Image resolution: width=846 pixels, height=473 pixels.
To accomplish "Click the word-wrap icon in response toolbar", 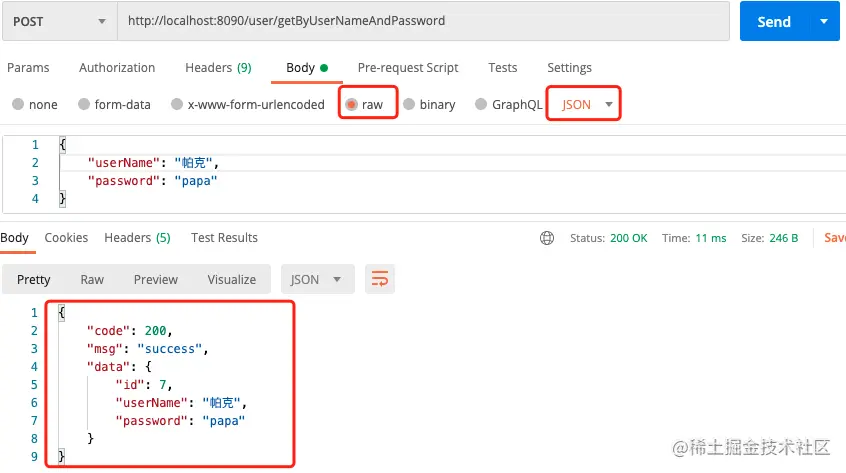I will click(x=380, y=279).
